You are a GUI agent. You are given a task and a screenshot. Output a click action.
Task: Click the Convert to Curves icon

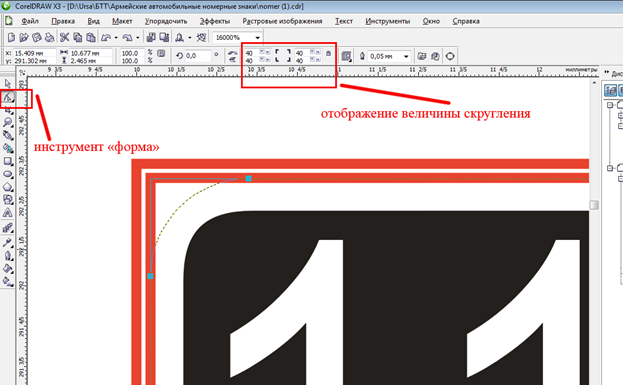click(x=450, y=56)
